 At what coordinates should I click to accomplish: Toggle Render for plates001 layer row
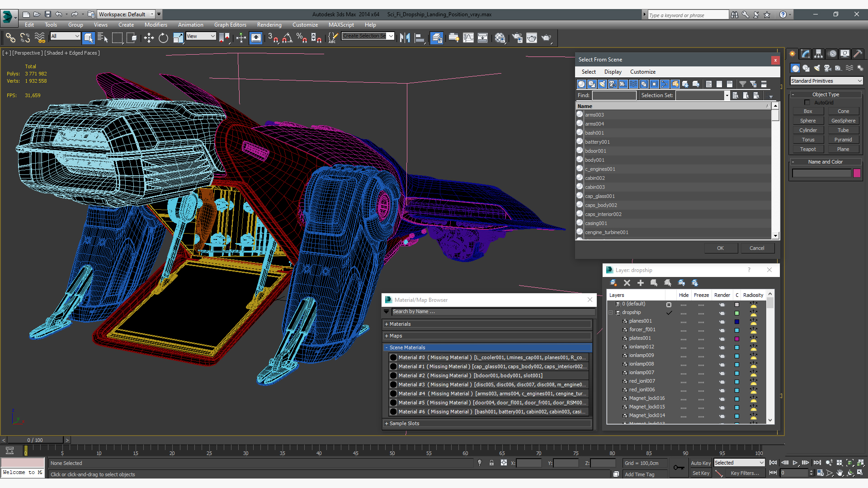[x=722, y=339]
